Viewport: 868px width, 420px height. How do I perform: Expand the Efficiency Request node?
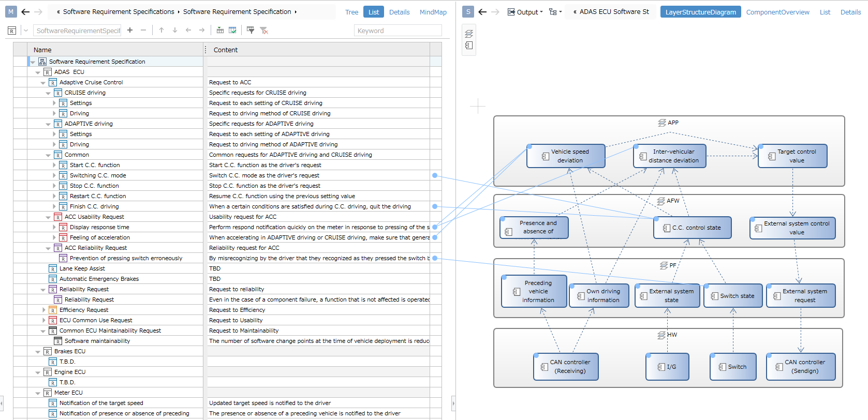coord(43,310)
